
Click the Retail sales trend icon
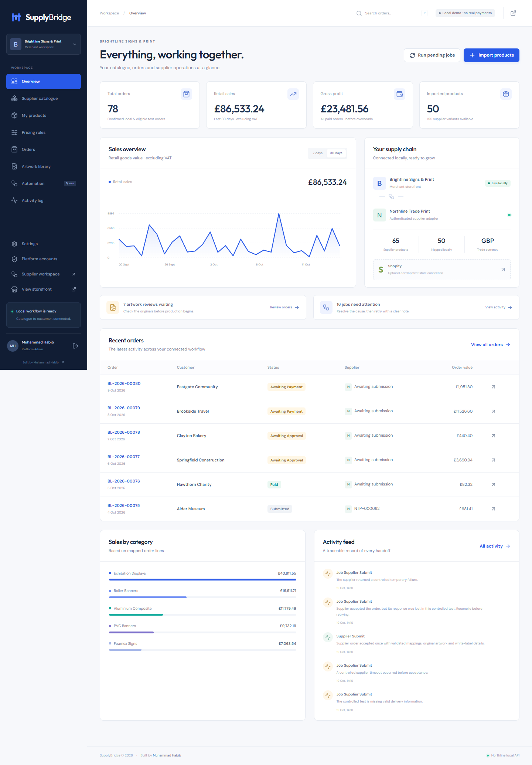293,94
